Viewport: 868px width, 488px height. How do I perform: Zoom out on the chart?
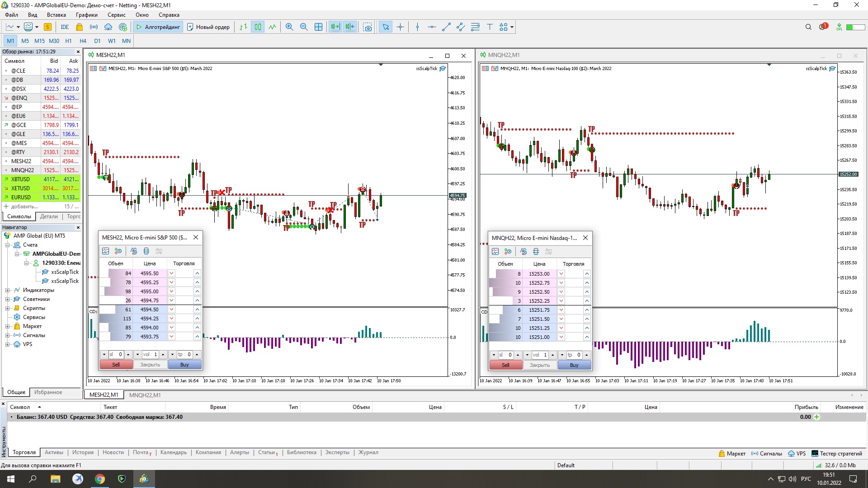tap(304, 27)
